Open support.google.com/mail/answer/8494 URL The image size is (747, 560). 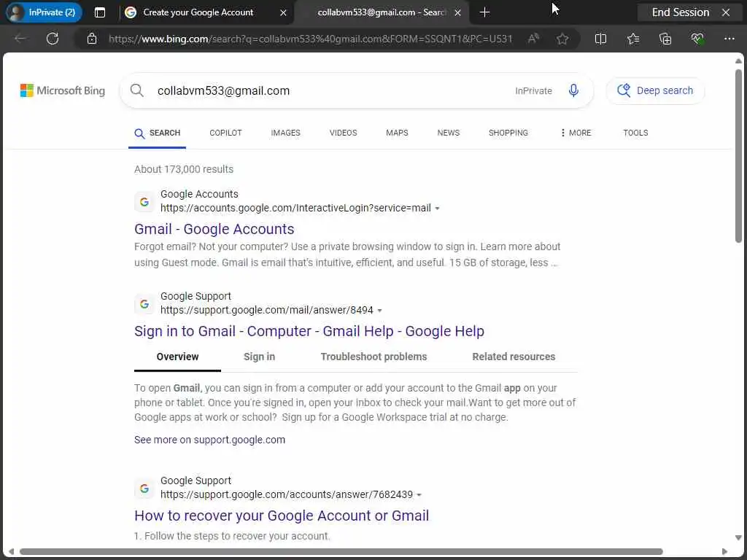[x=267, y=310]
